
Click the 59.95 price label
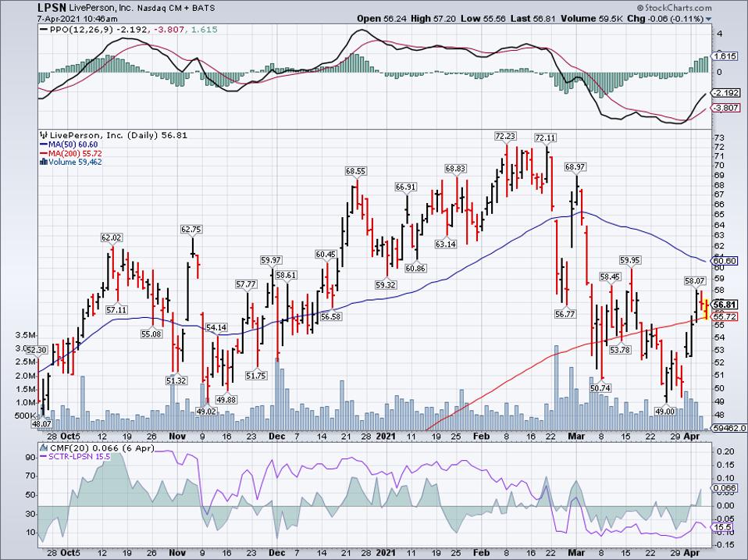coord(630,260)
